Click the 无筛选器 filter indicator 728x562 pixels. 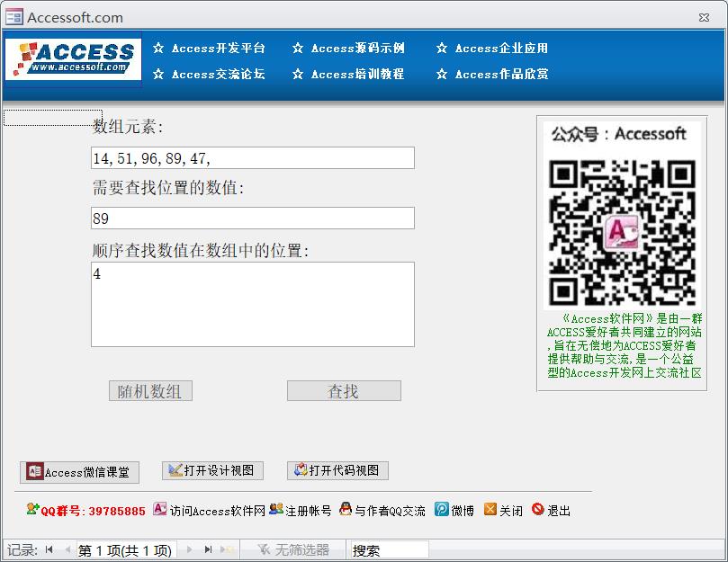293,550
